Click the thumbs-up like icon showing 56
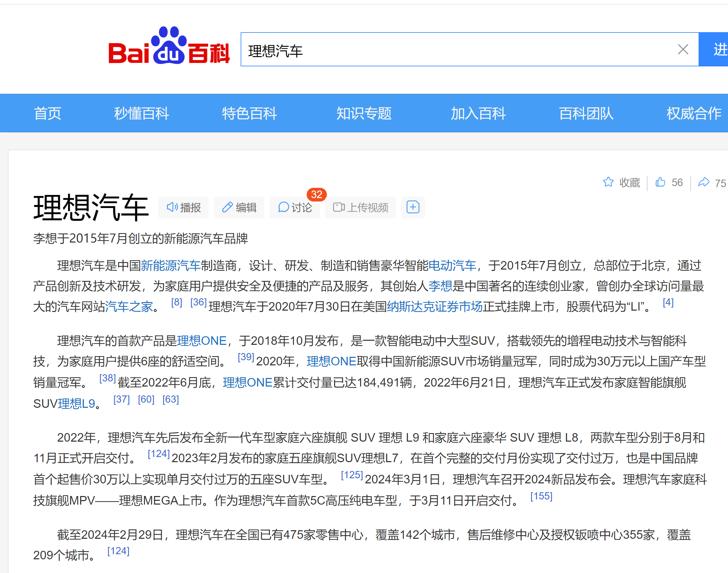The height and width of the screenshot is (573, 728). click(660, 182)
